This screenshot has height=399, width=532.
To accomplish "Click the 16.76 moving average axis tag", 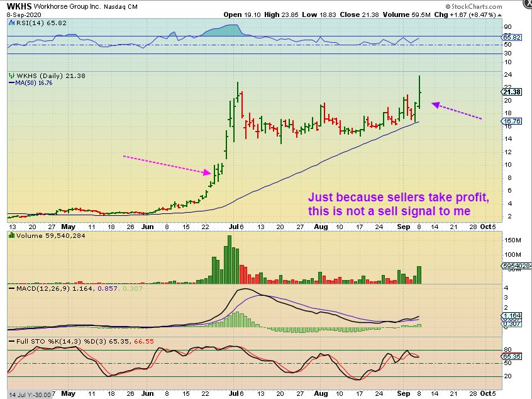I will pyautogui.click(x=512, y=121).
